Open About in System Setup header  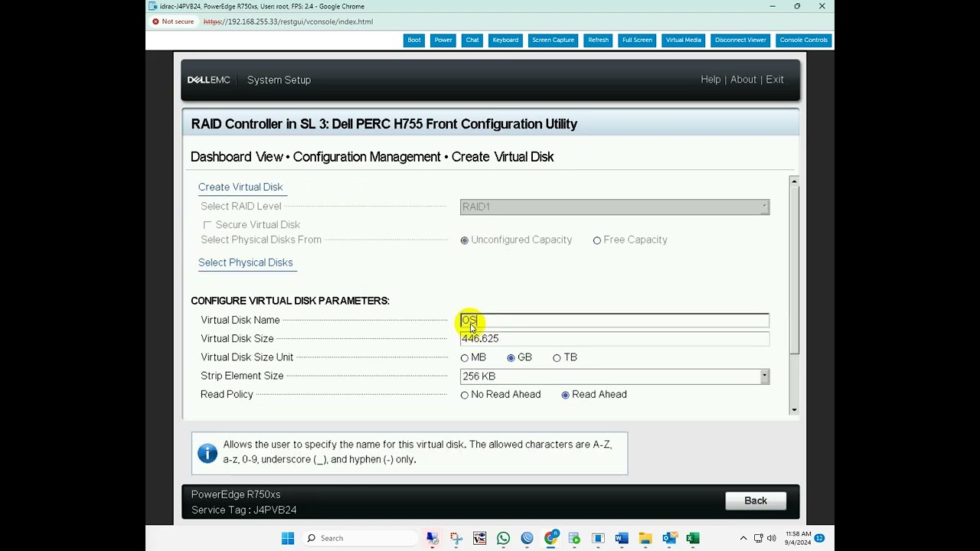(743, 80)
